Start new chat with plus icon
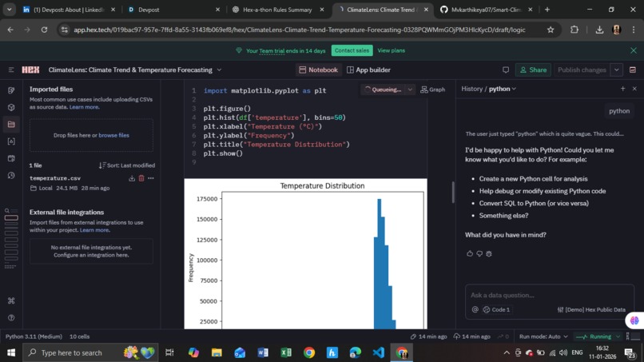 point(622,89)
